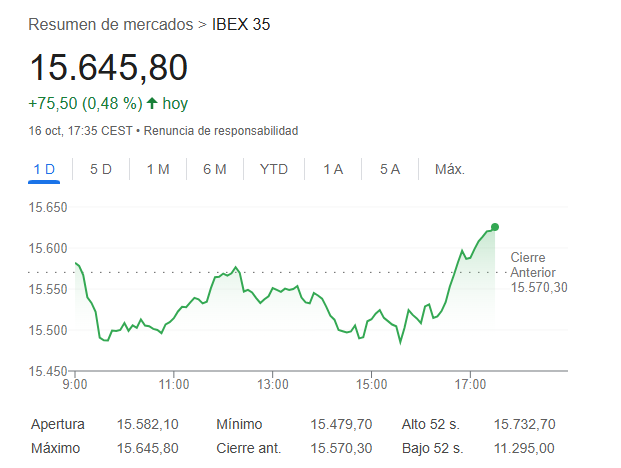Click the Mínimo value 15.479,70
The width and height of the screenshot is (621, 468).
click(341, 424)
